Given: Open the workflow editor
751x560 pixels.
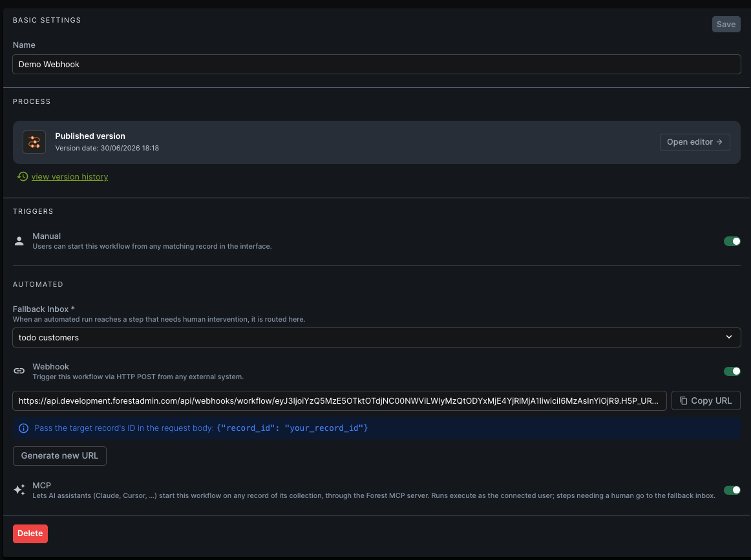Looking at the screenshot, I should [x=695, y=142].
